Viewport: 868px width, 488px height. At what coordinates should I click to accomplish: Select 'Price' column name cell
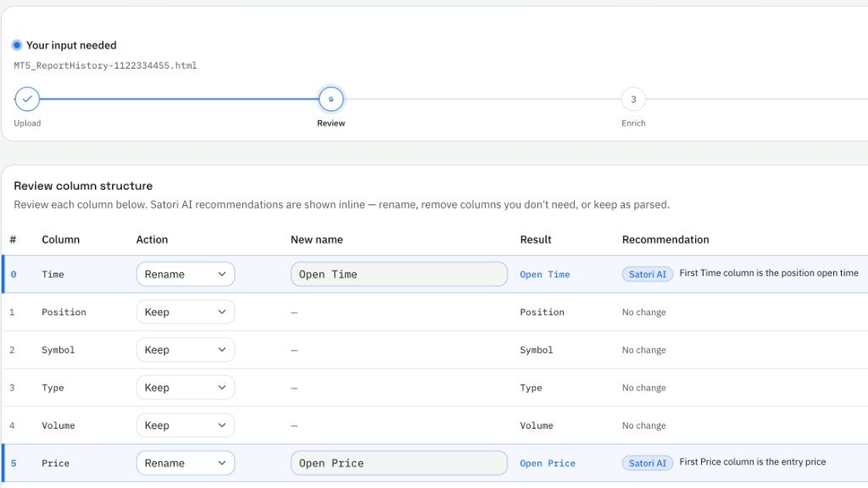click(x=55, y=463)
